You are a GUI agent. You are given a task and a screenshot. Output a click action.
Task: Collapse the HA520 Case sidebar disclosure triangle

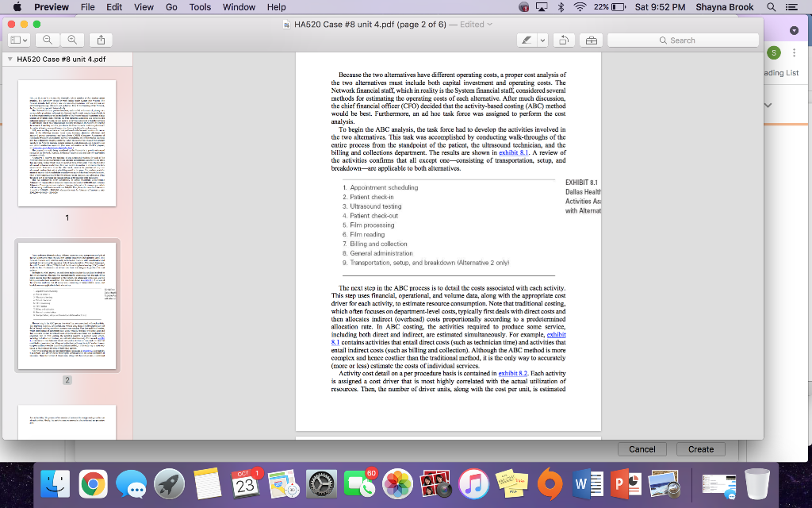click(10, 59)
